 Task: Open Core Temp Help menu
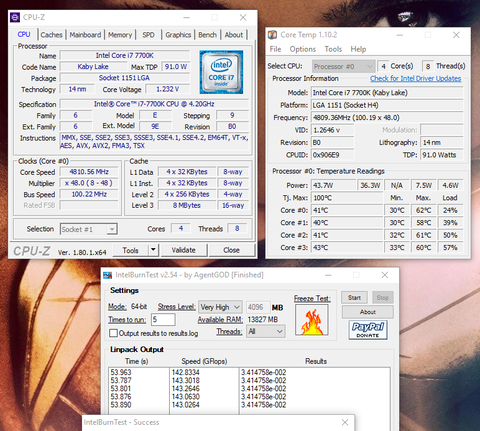(358, 49)
